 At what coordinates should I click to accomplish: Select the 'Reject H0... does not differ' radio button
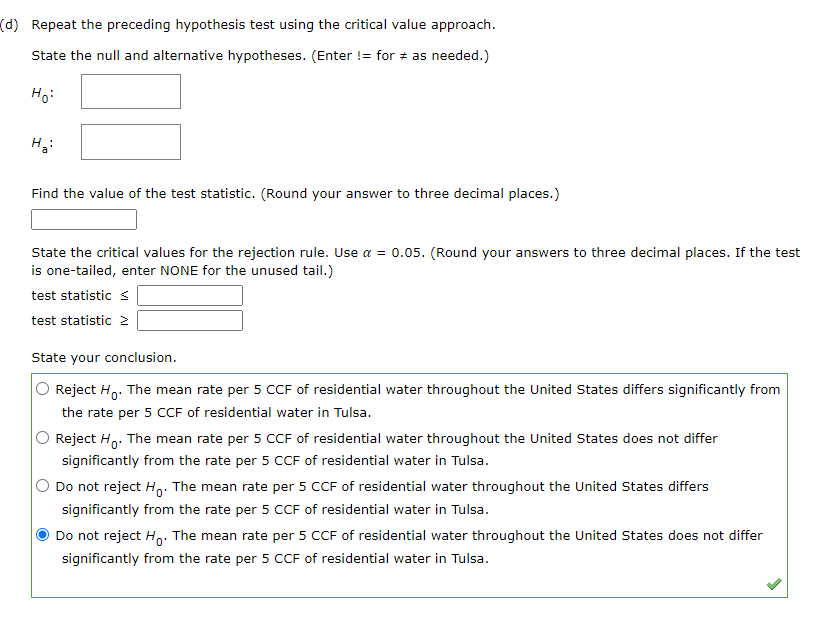coord(42,437)
